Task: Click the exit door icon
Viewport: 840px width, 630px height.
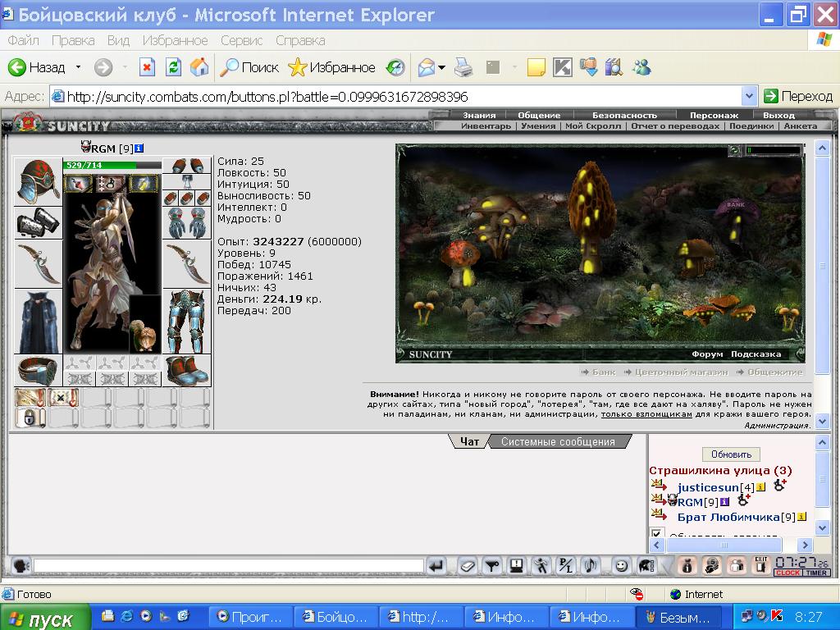Action: coord(760,566)
